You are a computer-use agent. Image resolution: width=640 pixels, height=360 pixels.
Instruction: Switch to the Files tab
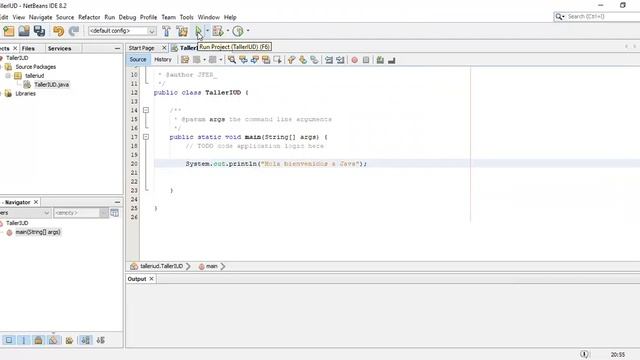[28, 48]
